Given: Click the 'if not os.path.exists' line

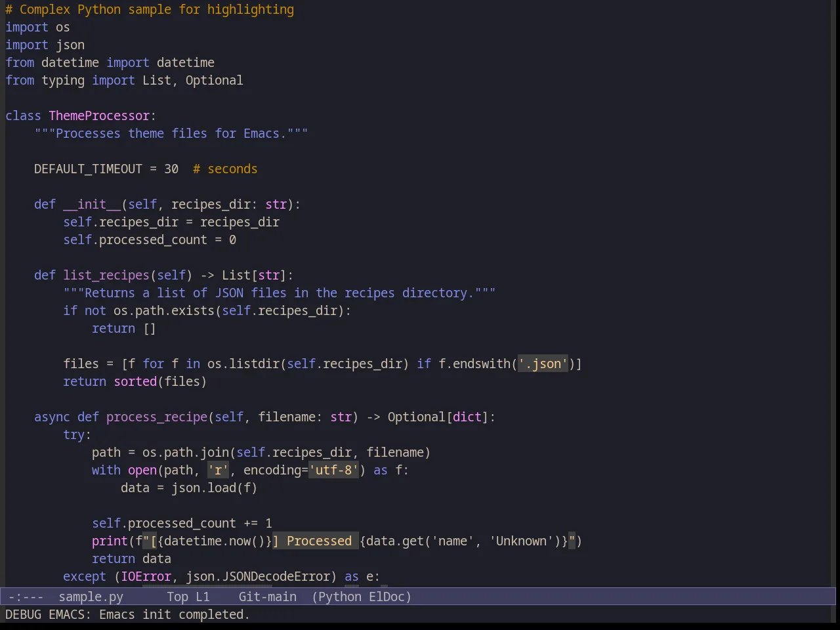Looking at the screenshot, I should point(207,310).
